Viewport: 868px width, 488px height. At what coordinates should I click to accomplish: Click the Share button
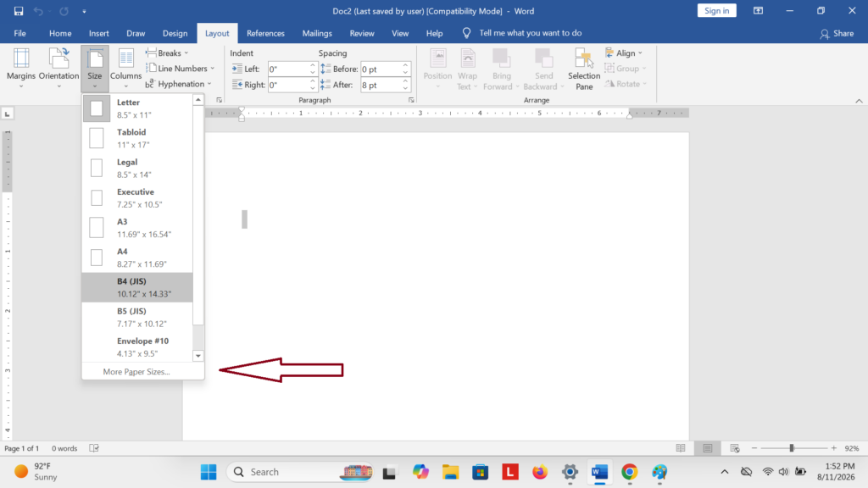pos(837,34)
